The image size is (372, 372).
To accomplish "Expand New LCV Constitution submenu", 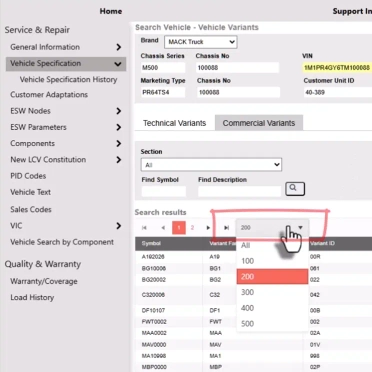I will [x=119, y=160].
